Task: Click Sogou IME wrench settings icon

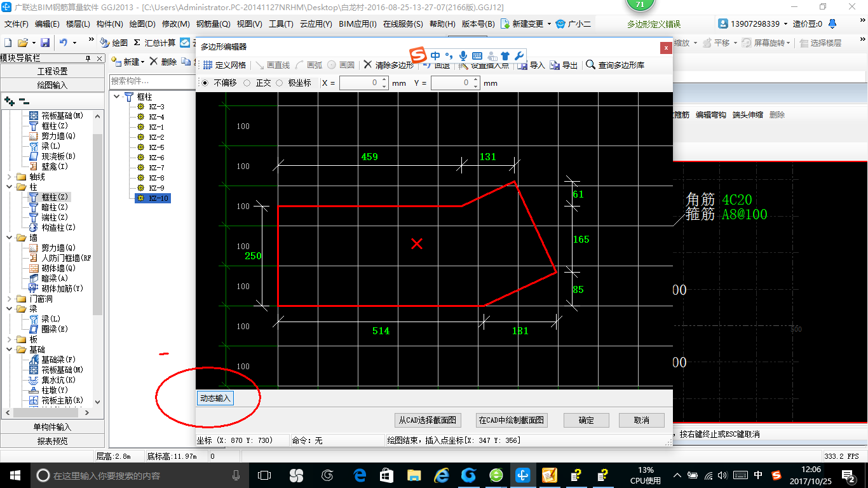Action: [518, 55]
